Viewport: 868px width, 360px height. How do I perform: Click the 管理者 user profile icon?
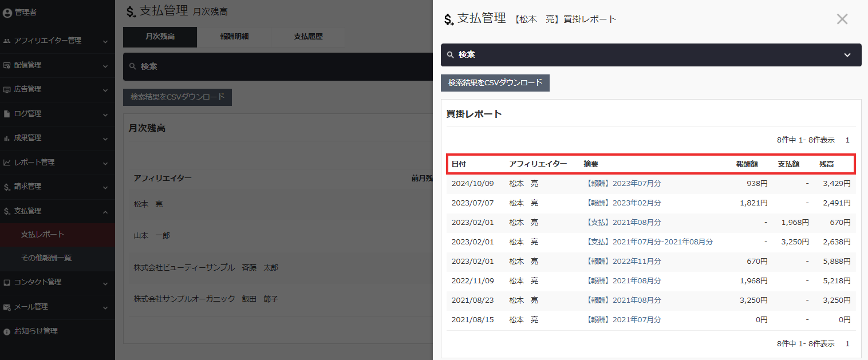coord(7,12)
